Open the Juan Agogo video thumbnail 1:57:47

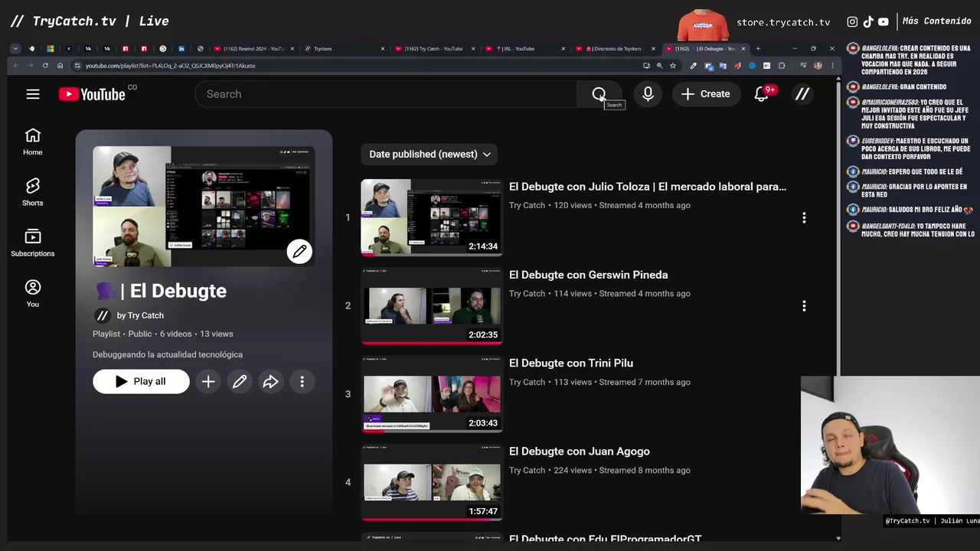click(x=432, y=482)
